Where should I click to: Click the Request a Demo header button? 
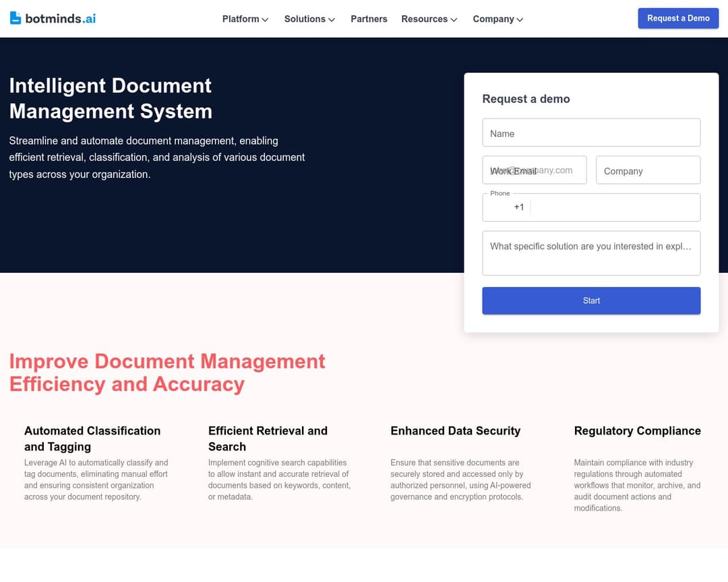678,18
